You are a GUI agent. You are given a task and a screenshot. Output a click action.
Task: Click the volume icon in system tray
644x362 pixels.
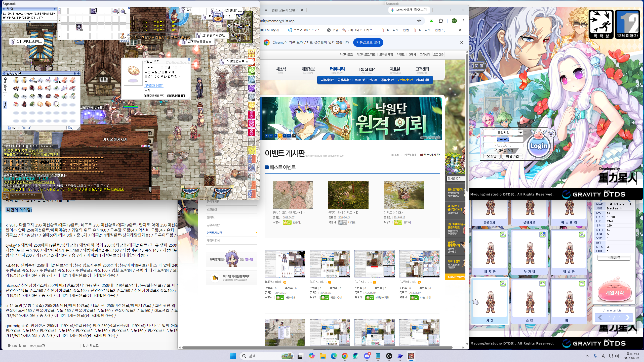tap(618, 356)
